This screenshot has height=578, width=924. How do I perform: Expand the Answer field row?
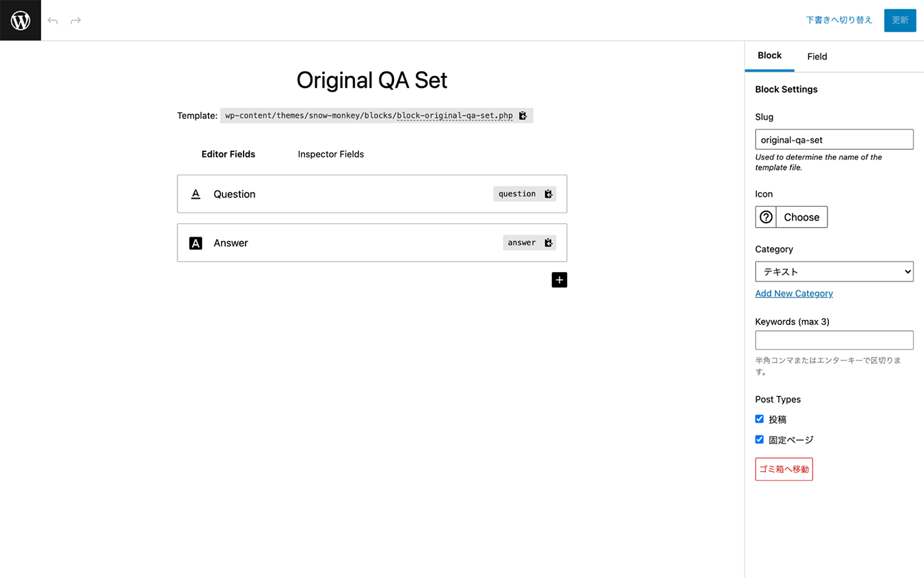(x=372, y=243)
